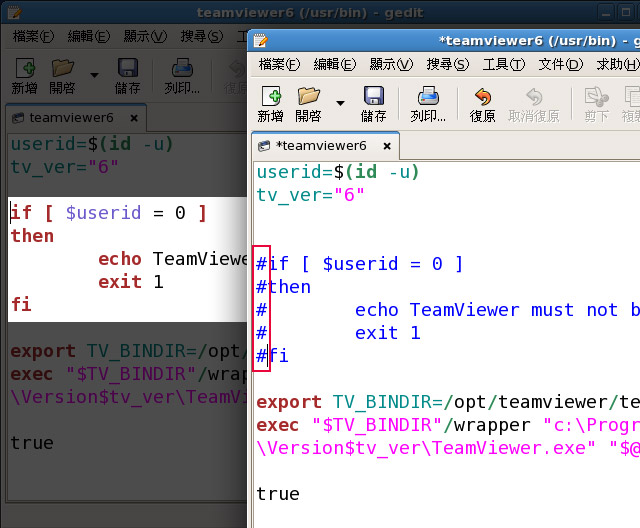Image resolution: width=640 pixels, height=528 pixels.
Task: Print document with 列印 icon in front window
Action: tap(428, 95)
